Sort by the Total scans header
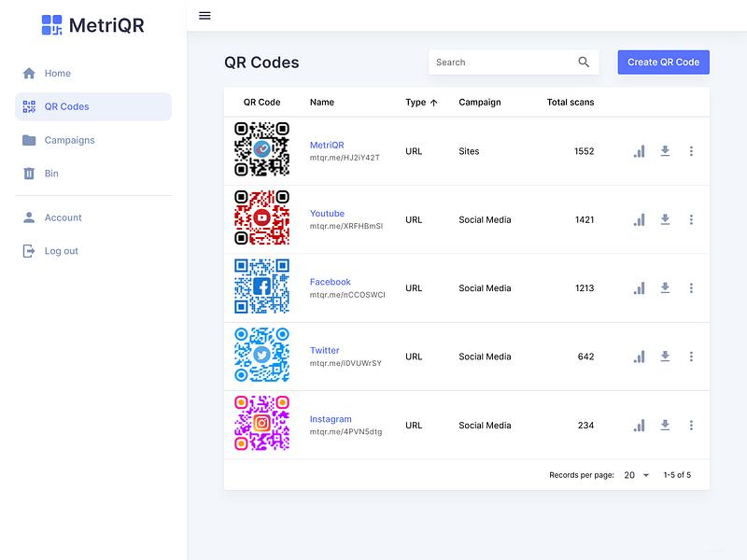 571,103
